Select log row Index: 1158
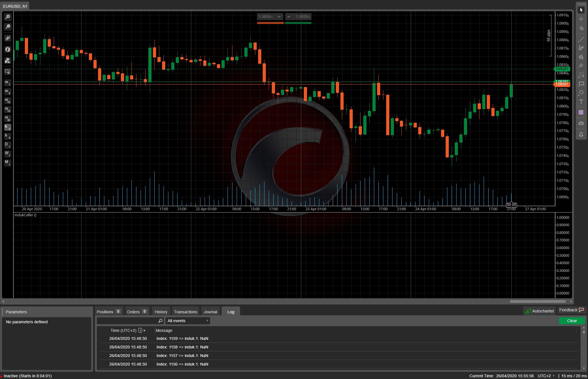The image size is (588, 379). click(339, 347)
